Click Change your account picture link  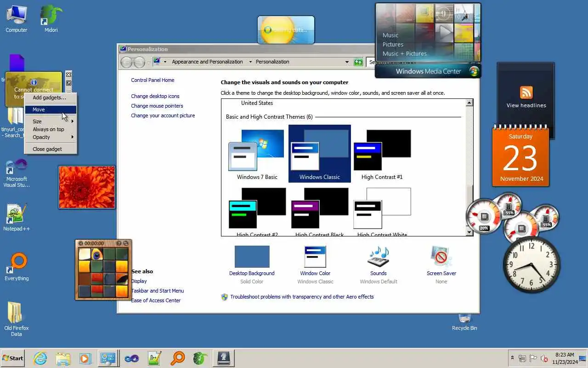163,115
